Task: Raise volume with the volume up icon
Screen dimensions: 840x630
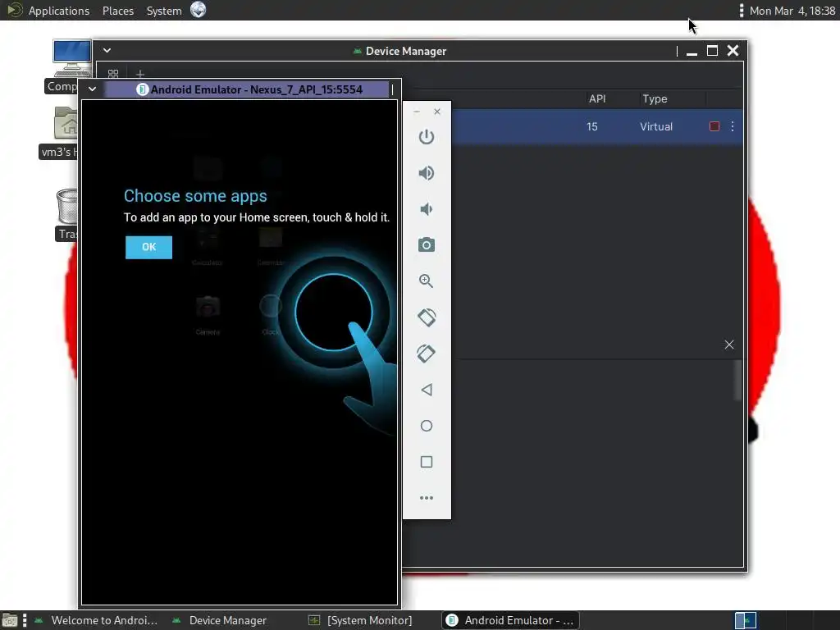Action: tap(427, 173)
